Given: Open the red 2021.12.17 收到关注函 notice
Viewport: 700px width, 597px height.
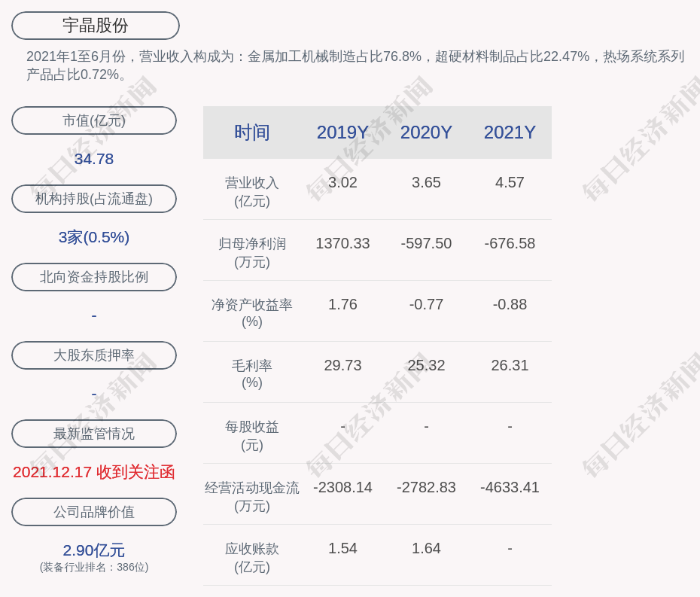Looking at the screenshot, I should pos(94,472).
